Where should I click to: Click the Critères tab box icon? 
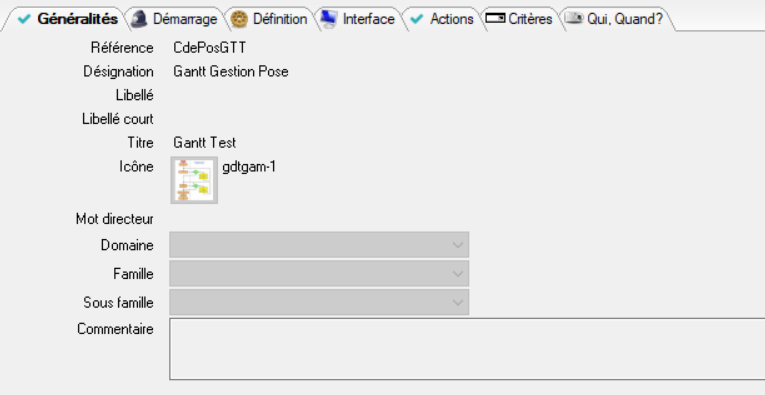(495, 19)
